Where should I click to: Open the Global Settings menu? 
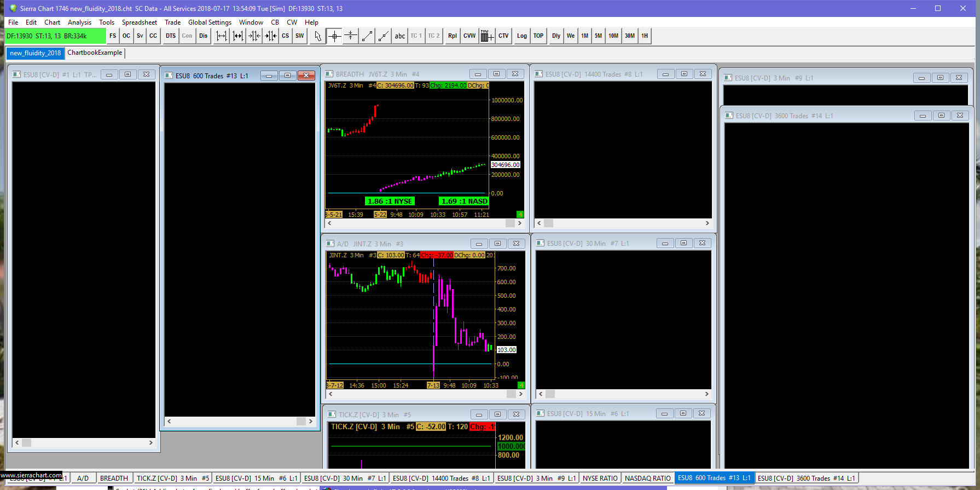210,22
